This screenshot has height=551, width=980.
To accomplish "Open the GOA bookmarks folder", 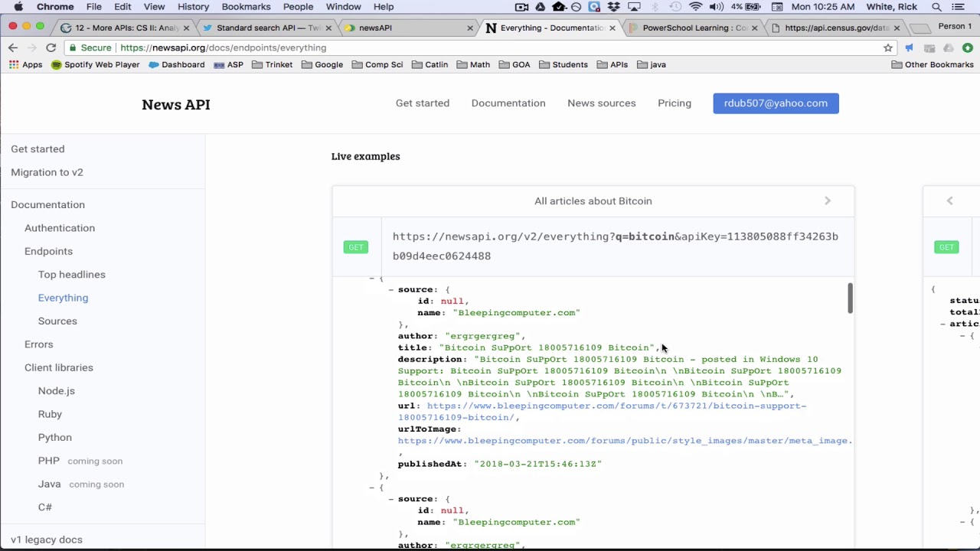I will [x=514, y=64].
